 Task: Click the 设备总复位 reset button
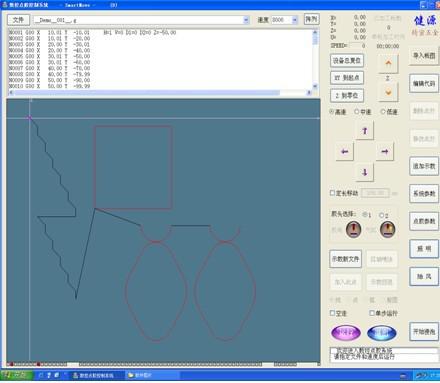pos(347,61)
